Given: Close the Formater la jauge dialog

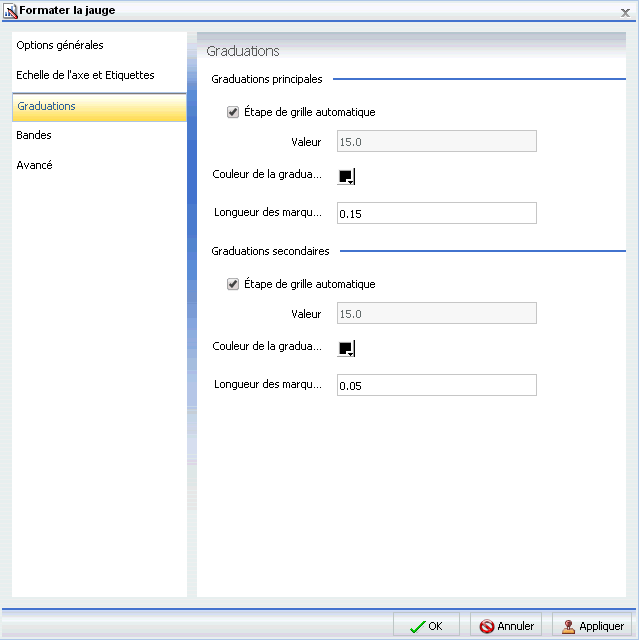Looking at the screenshot, I should [625, 13].
